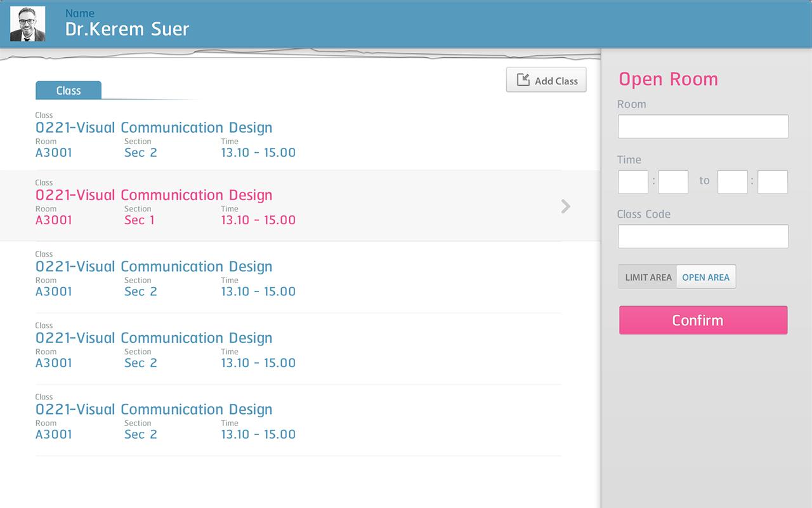Select the first Visual Communication Design class
The image size is (812, 508).
[x=154, y=128]
